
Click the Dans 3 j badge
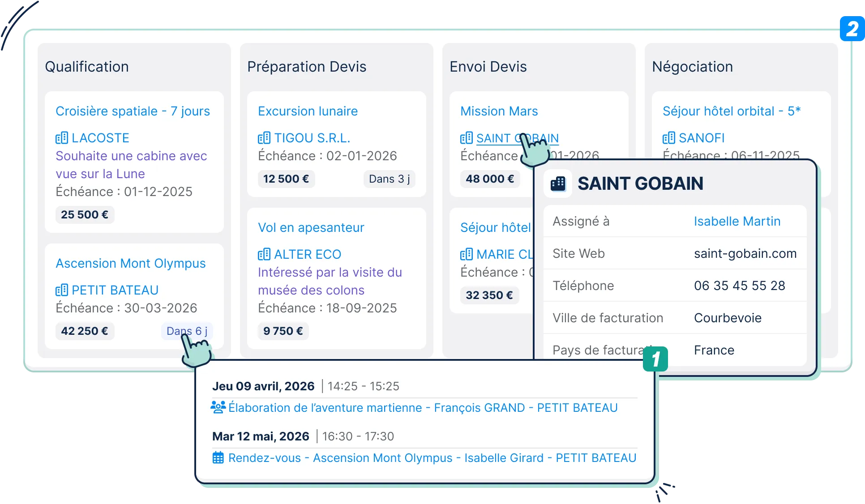(x=389, y=179)
